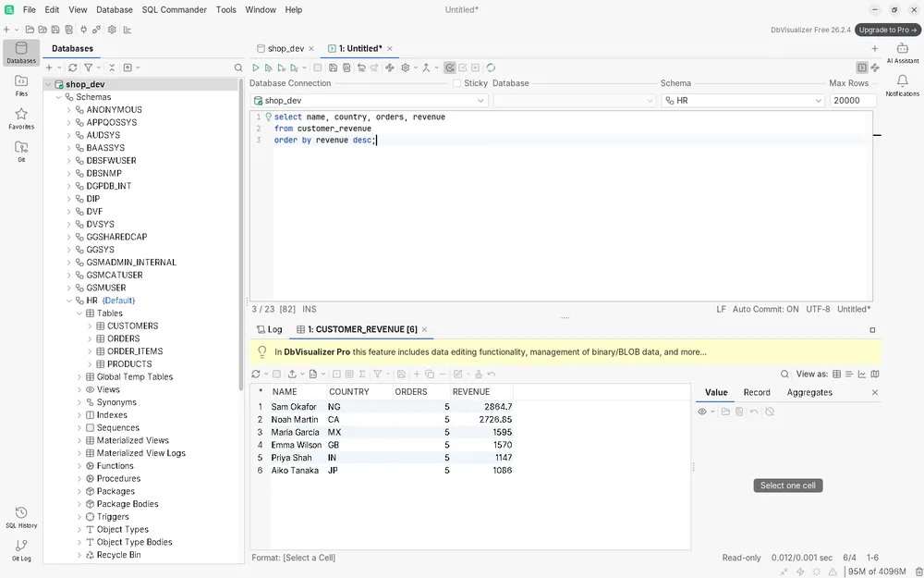This screenshot has width=924, height=578.
Task: Click Upgrade to Pro button
Action: (x=887, y=31)
